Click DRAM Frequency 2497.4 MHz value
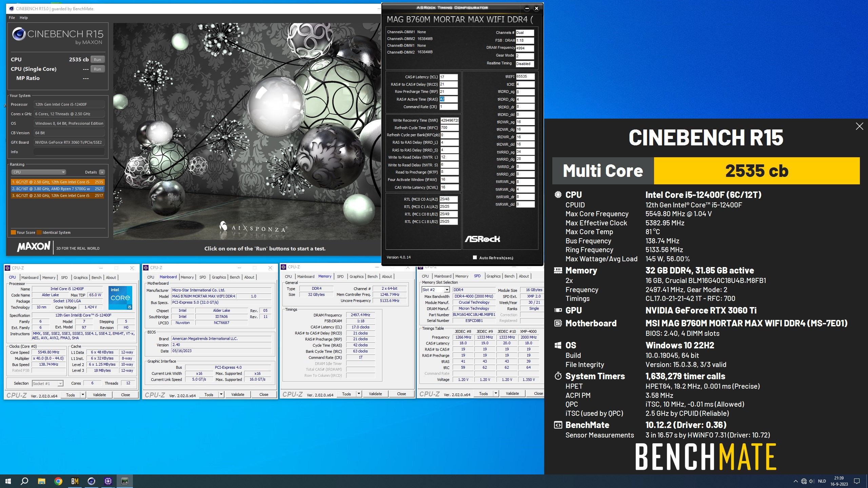868x488 pixels. click(360, 315)
